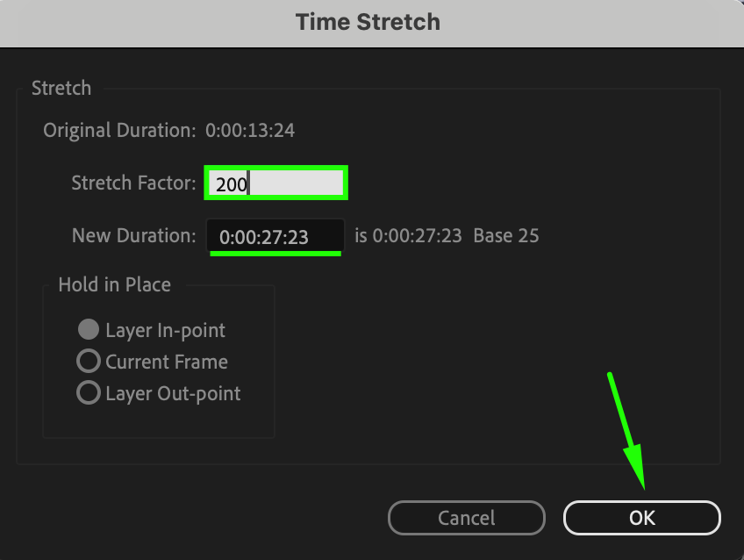Click the "Hold in Place" group heading
Viewport: 744px width, 560px height.
point(114,284)
